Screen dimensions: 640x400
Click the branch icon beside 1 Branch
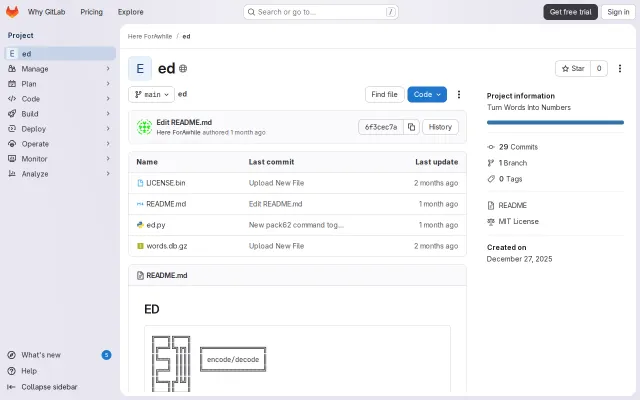(x=491, y=163)
